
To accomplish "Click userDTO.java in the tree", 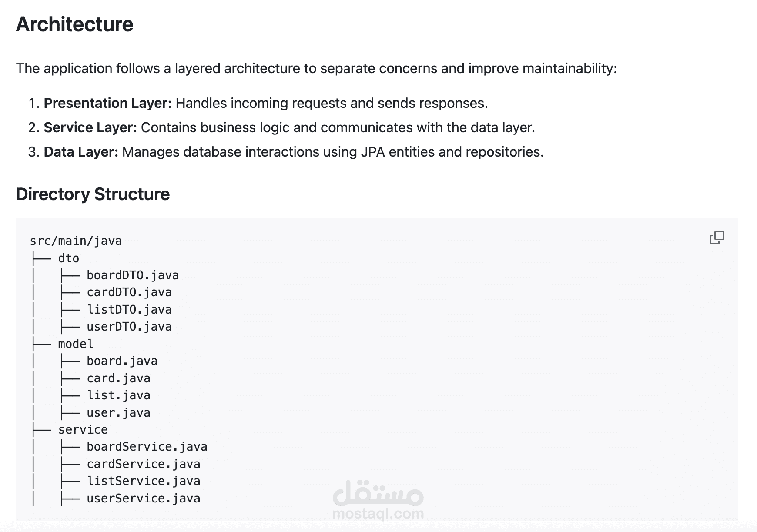I will pos(129,327).
